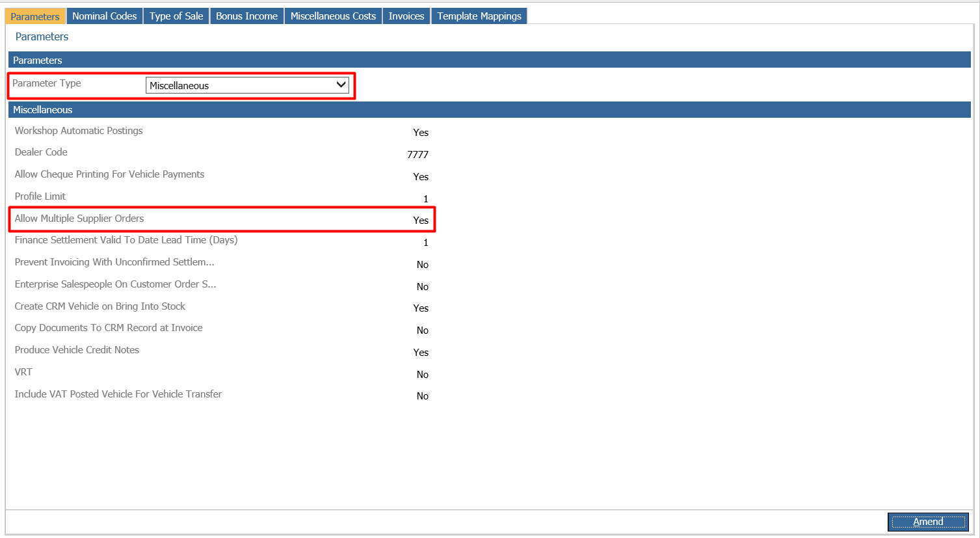
Task: Click the Miscellaneous text in Parameter Type combo
Action: pyautogui.click(x=179, y=86)
